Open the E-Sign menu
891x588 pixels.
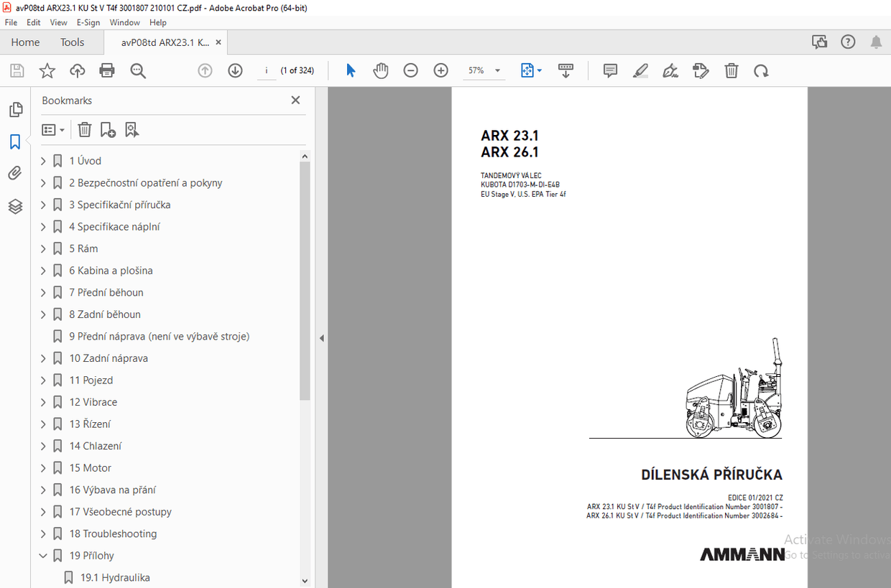(88, 22)
